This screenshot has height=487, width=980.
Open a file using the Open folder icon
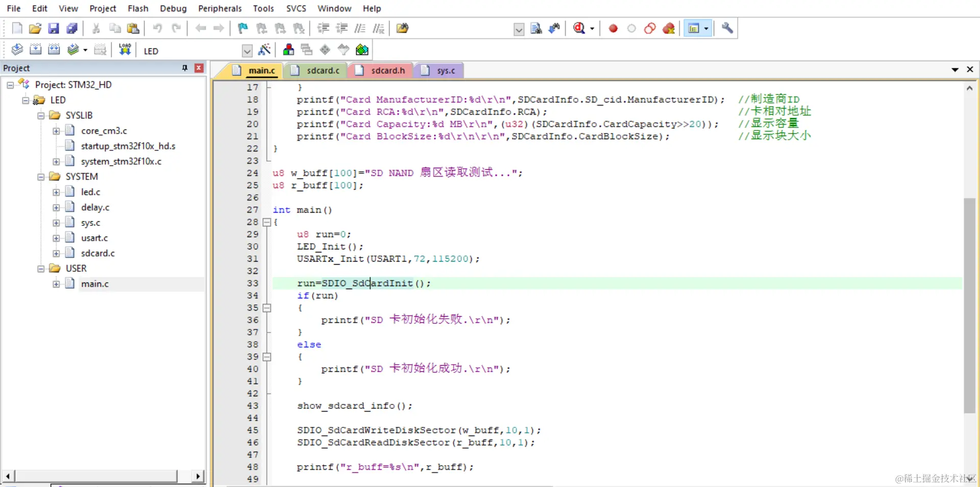click(35, 29)
